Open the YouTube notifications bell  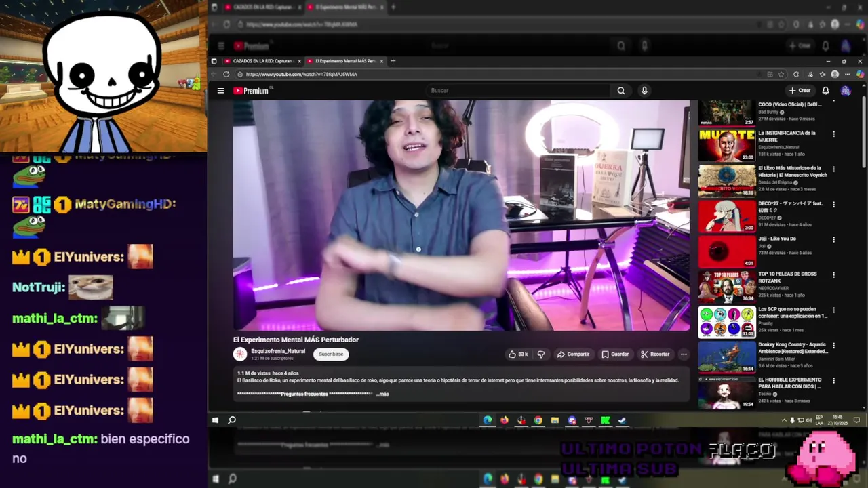[825, 90]
